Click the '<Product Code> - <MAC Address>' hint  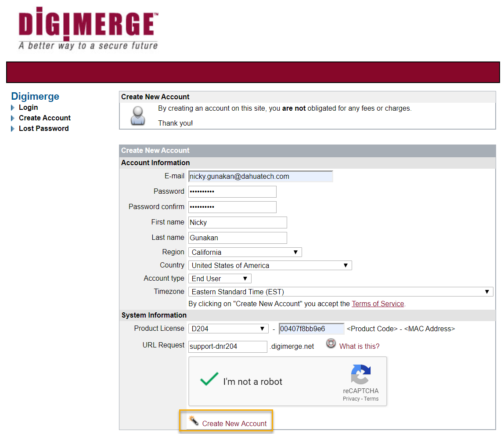tap(401, 329)
